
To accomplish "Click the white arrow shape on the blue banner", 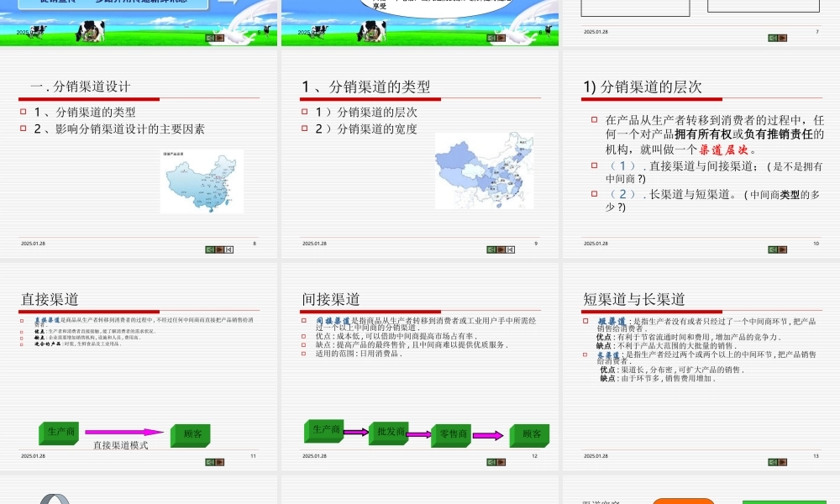I will point(227,3).
